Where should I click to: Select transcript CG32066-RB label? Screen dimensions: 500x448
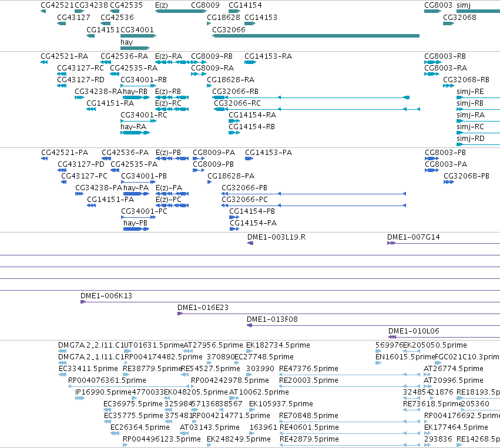pyautogui.click(x=236, y=92)
